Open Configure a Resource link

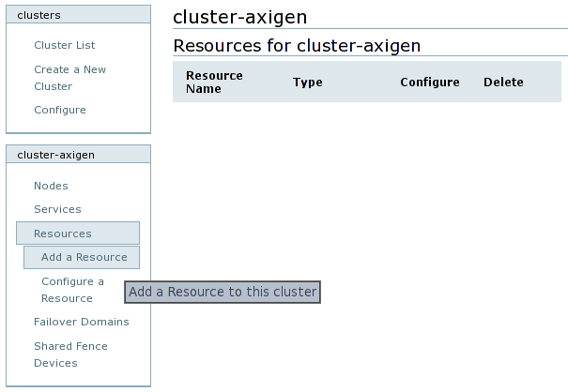pos(72,290)
